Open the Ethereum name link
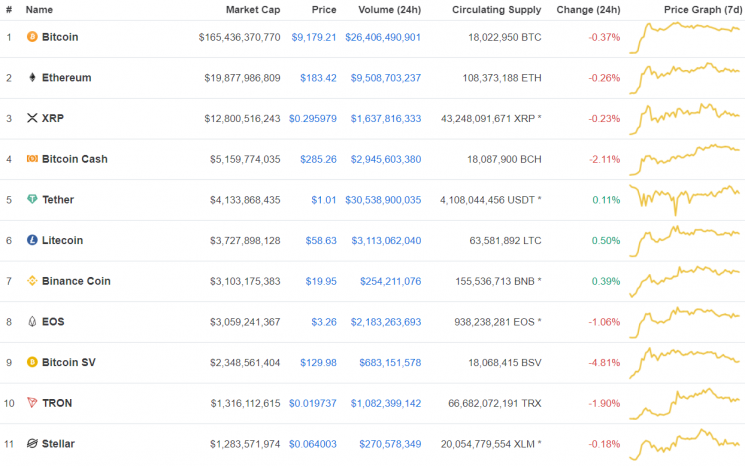 point(67,77)
